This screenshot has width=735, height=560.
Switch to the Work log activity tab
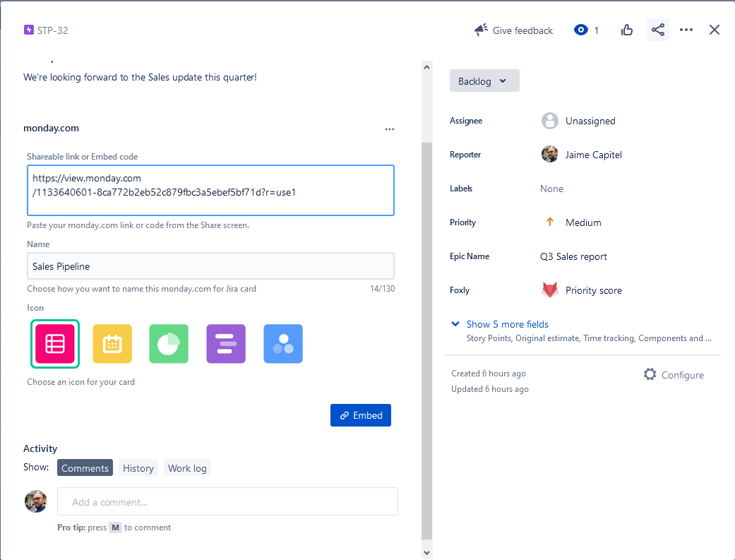pyautogui.click(x=187, y=467)
